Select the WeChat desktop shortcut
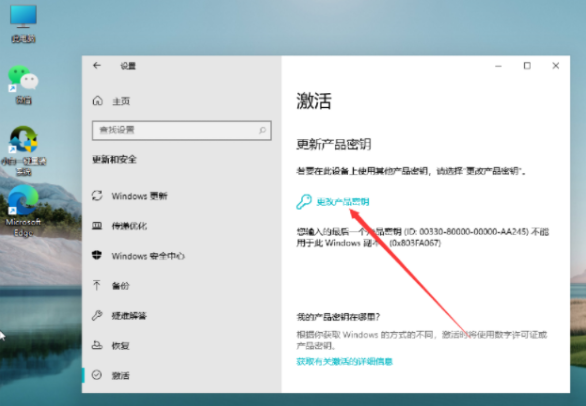The width and height of the screenshot is (586, 406). 23,84
